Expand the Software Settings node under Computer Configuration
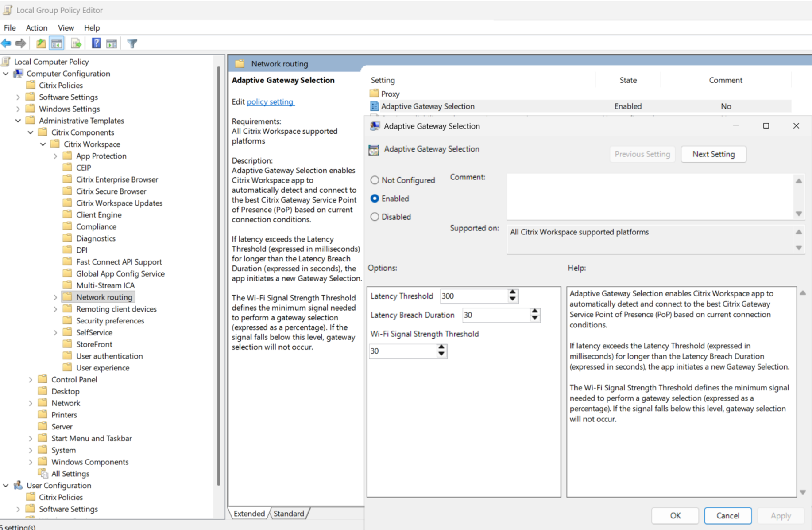Viewport: 812px width, 530px height. (x=18, y=97)
